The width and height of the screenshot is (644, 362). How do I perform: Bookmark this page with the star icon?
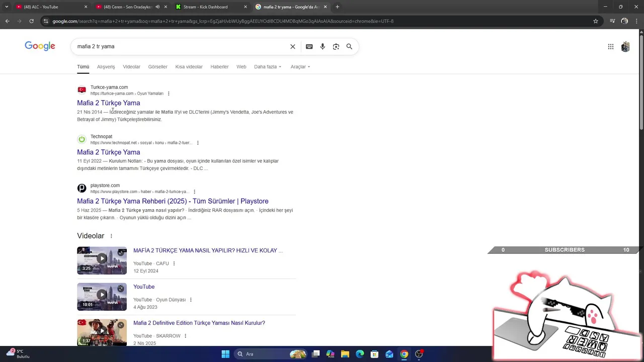(x=596, y=21)
